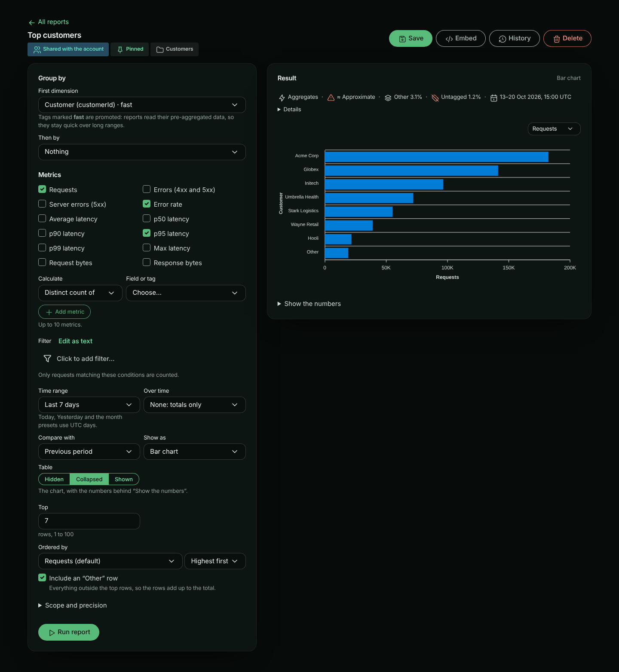Open the Time range Last 7 days dropdown
The width and height of the screenshot is (619, 672).
(x=89, y=405)
